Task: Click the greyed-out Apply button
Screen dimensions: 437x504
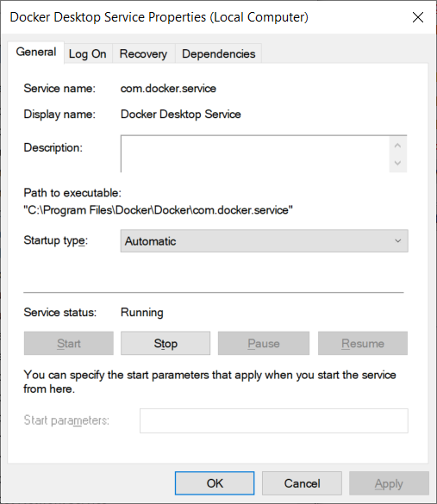Action: [x=389, y=483]
